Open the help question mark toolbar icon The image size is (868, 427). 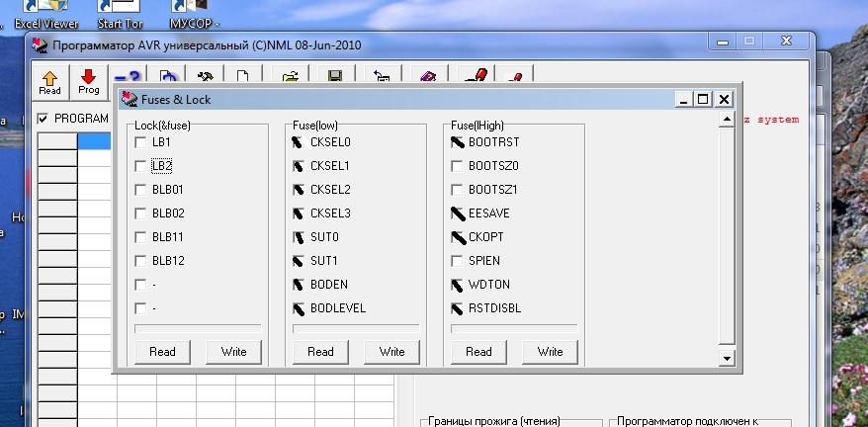[x=127, y=77]
